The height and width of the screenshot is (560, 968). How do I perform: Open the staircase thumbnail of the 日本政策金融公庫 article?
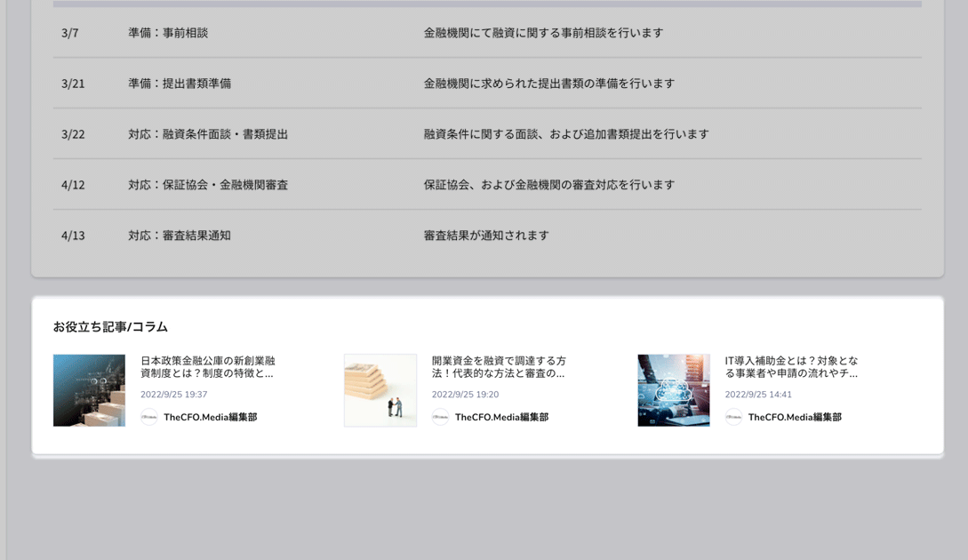tap(89, 390)
